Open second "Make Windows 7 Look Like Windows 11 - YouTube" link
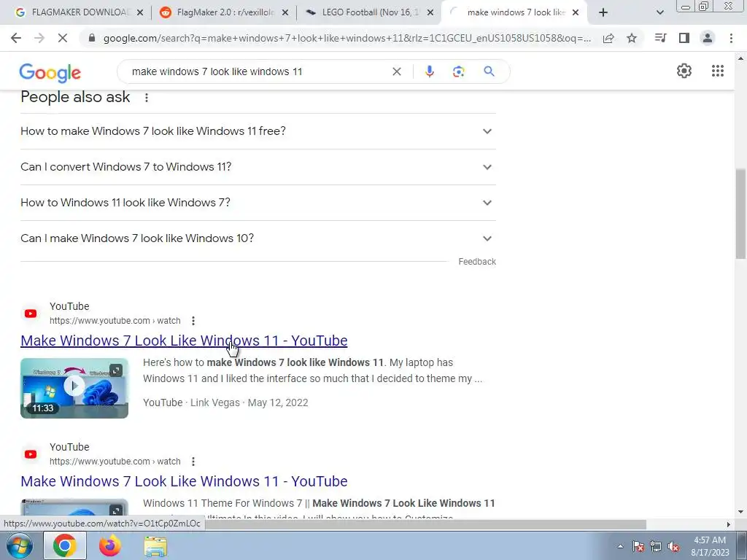This screenshot has width=747, height=560. click(184, 481)
